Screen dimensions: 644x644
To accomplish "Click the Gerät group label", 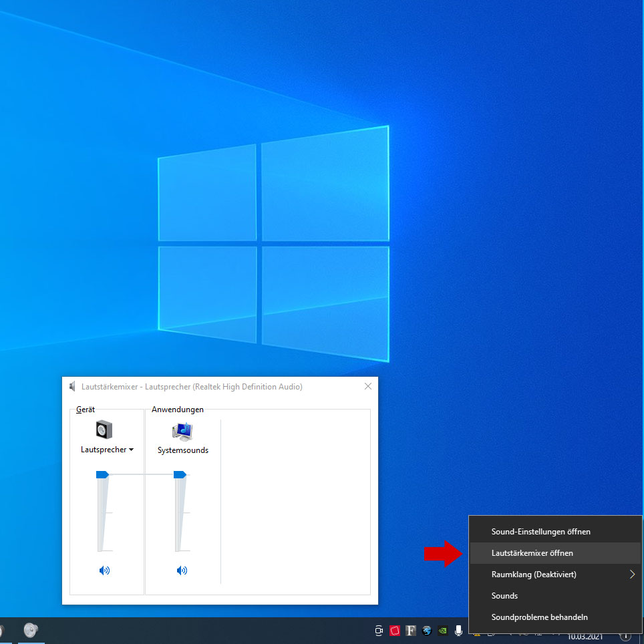I will click(x=86, y=409).
